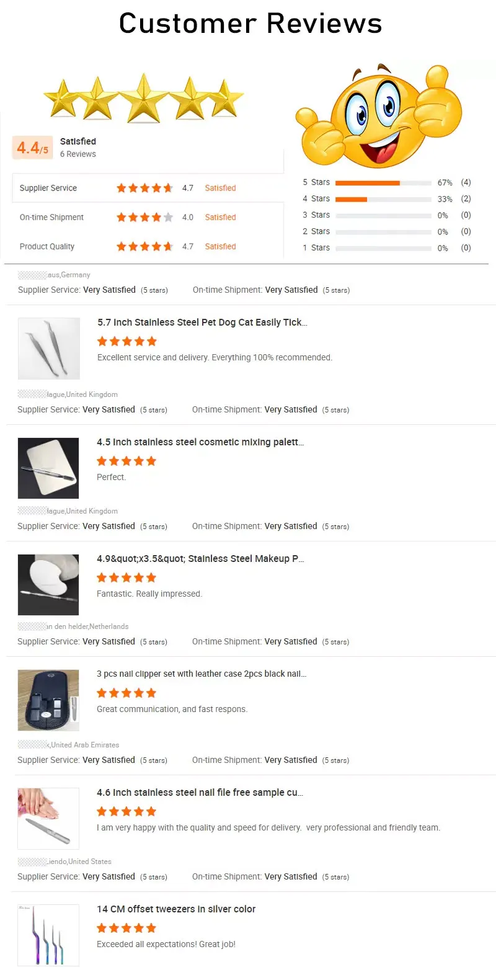The height and width of the screenshot is (980, 496).
Task: Open the pet tick tweezers product thumbnail
Action: pyautogui.click(x=49, y=349)
